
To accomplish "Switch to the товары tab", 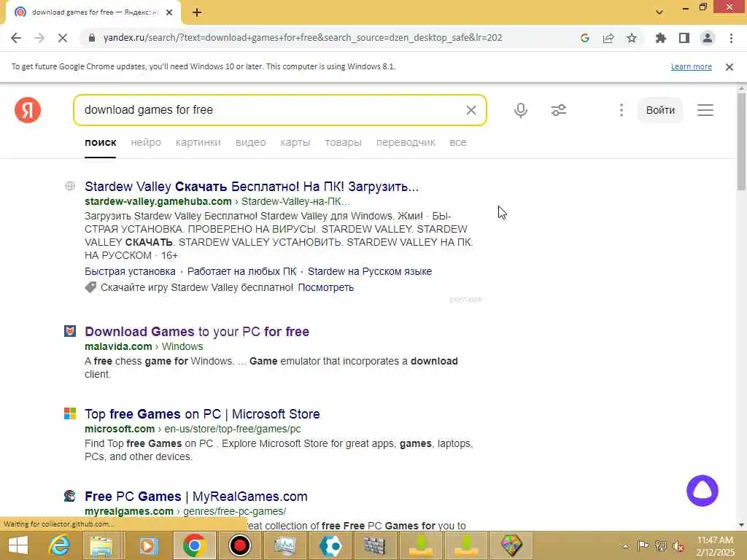I will [343, 142].
